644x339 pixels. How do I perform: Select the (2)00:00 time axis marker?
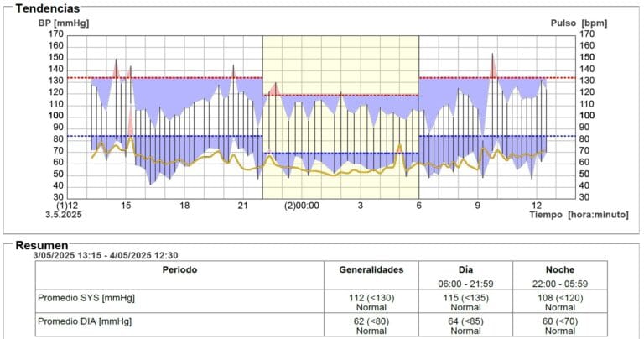pyautogui.click(x=301, y=205)
